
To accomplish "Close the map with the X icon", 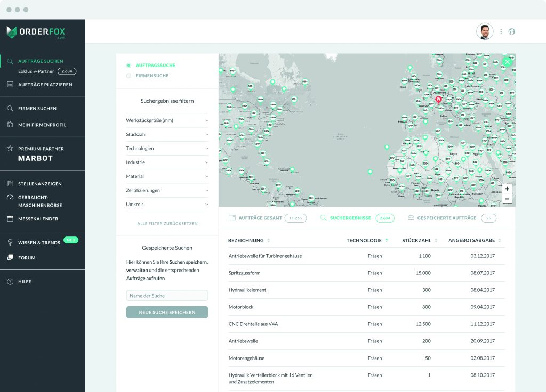I will [507, 62].
